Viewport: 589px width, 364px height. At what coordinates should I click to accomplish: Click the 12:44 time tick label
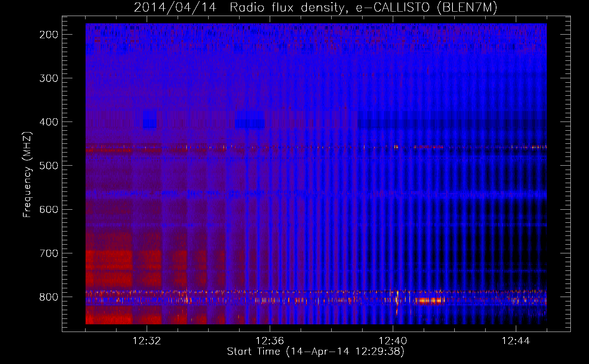tap(516, 341)
